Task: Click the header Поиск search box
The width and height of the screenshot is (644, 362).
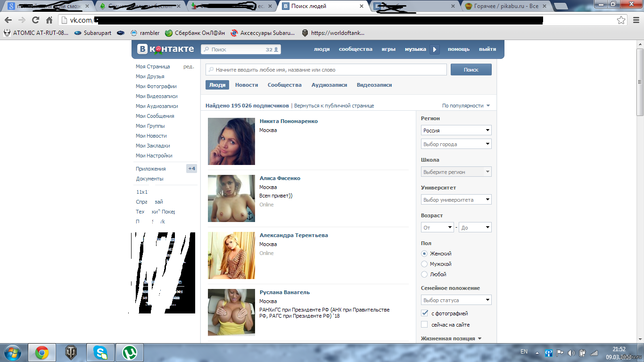Action: click(x=241, y=49)
